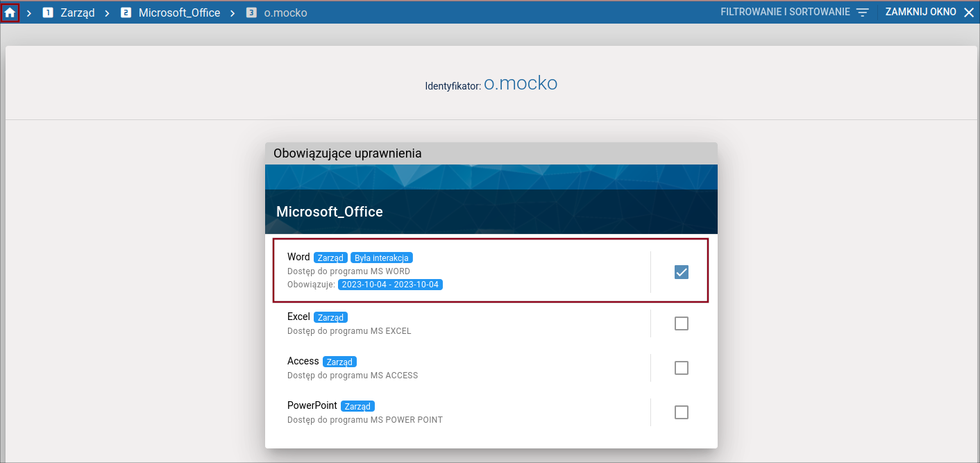The height and width of the screenshot is (463, 980).
Task: Click the Identyfikator label
Action: click(453, 87)
